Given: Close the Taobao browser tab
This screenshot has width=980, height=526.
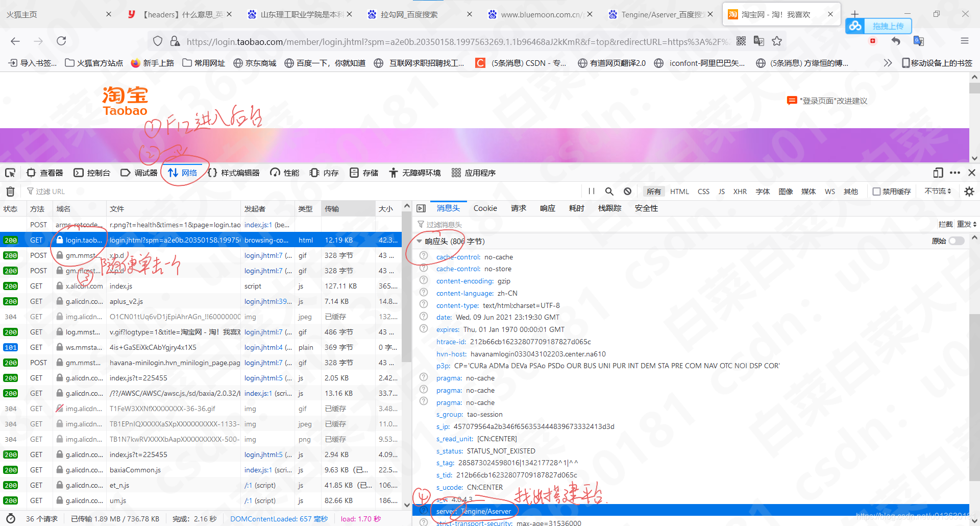Looking at the screenshot, I should click(830, 14).
